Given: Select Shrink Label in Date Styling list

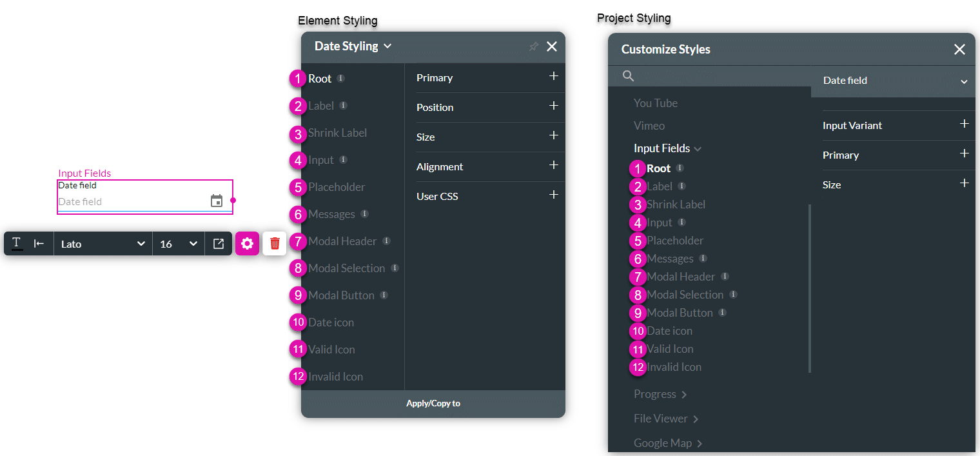Looking at the screenshot, I should click(x=337, y=133).
